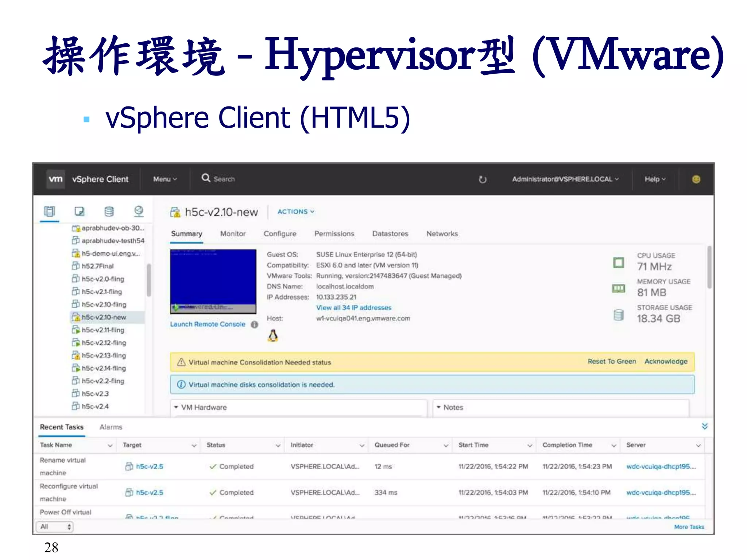747x560 pixels.
Task: Click VM icon for h52.7Final
Action: [76, 266]
